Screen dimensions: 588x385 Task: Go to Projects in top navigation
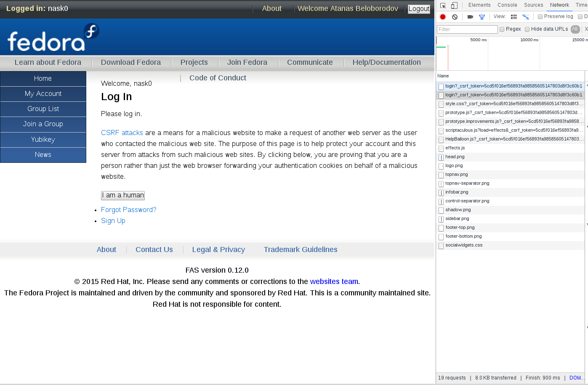pyautogui.click(x=194, y=62)
